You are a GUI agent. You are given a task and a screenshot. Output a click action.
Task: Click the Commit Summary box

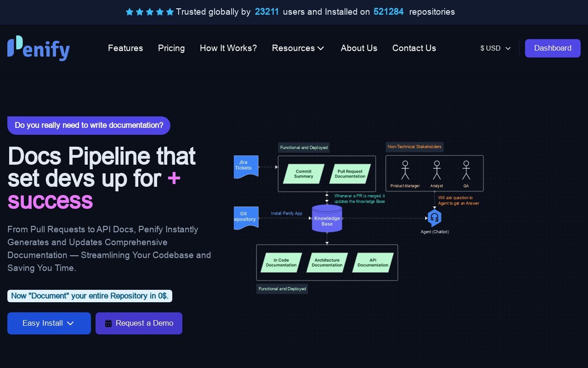point(304,174)
